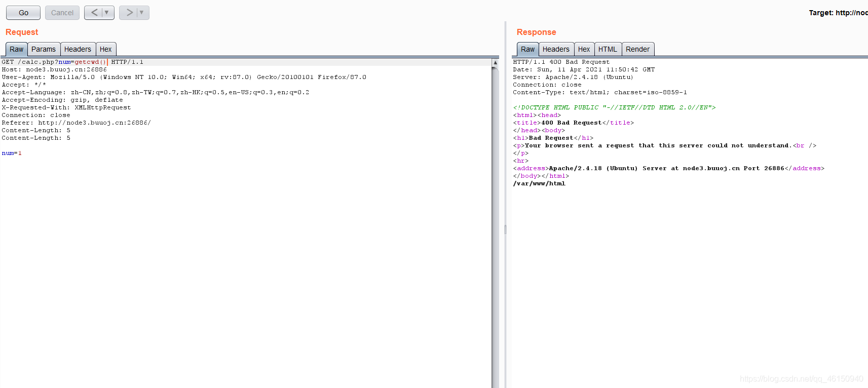Click the Accept: */* header line

click(24, 85)
